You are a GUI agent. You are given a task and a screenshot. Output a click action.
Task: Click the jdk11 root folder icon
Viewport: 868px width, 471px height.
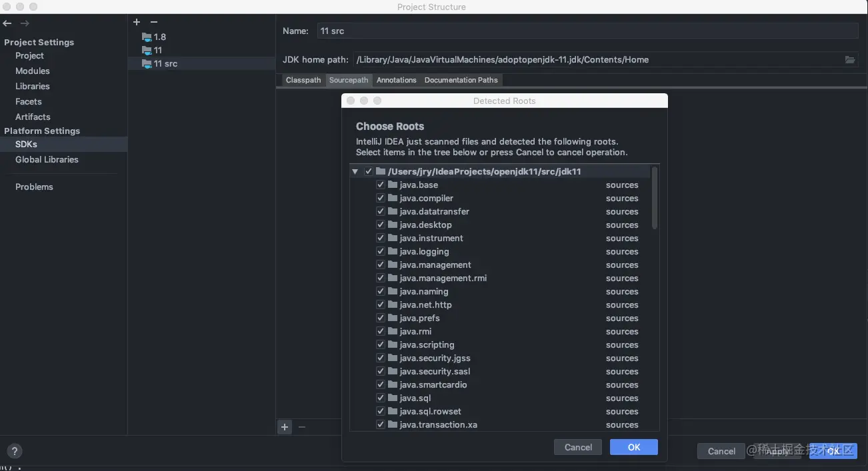coord(381,171)
